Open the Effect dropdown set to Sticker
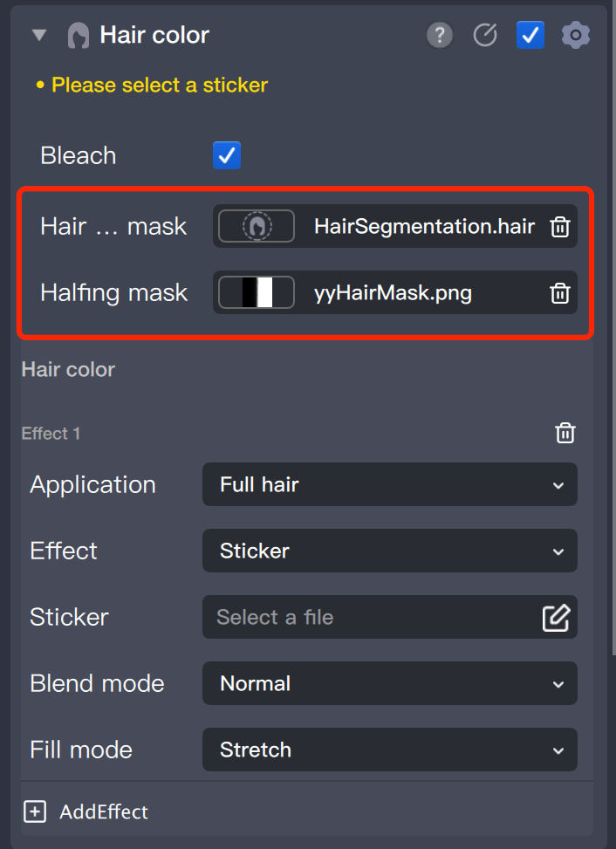 389,551
